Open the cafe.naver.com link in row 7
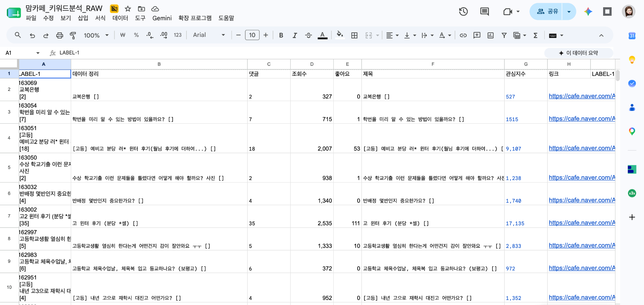 [x=582, y=223]
